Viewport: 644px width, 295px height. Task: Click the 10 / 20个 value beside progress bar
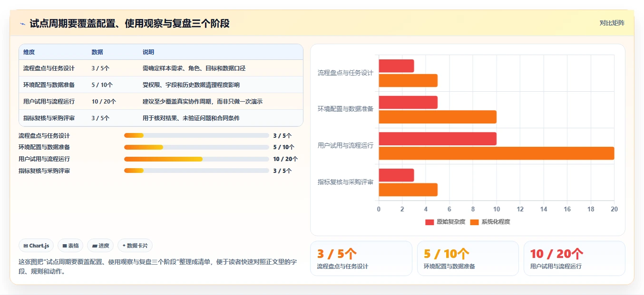point(285,159)
